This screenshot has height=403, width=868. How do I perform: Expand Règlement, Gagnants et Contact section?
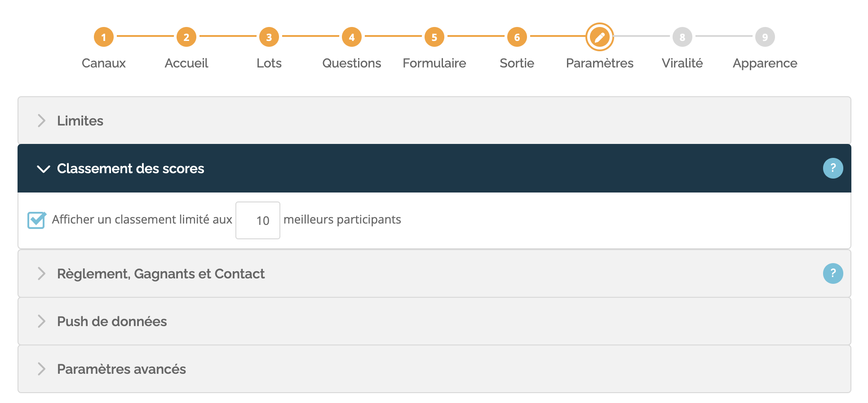[x=434, y=273]
